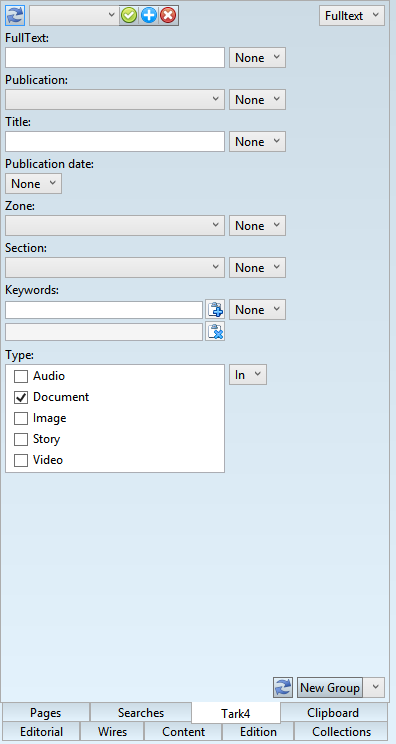Image resolution: width=396 pixels, height=744 pixels.
Task: Open the Publication date None dropdown
Action: [x=33, y=184]
